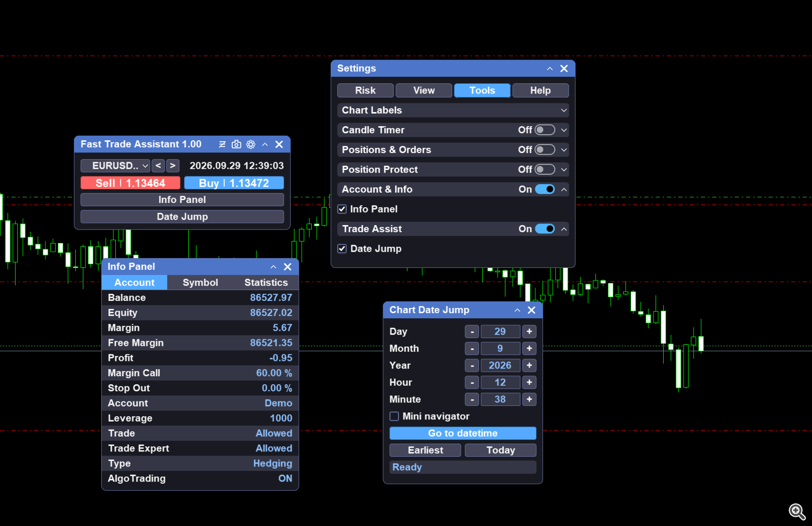Screen dimensions: 812x526
Task: Turn on the Candle Timer switch
Action: tap(545, 130)
